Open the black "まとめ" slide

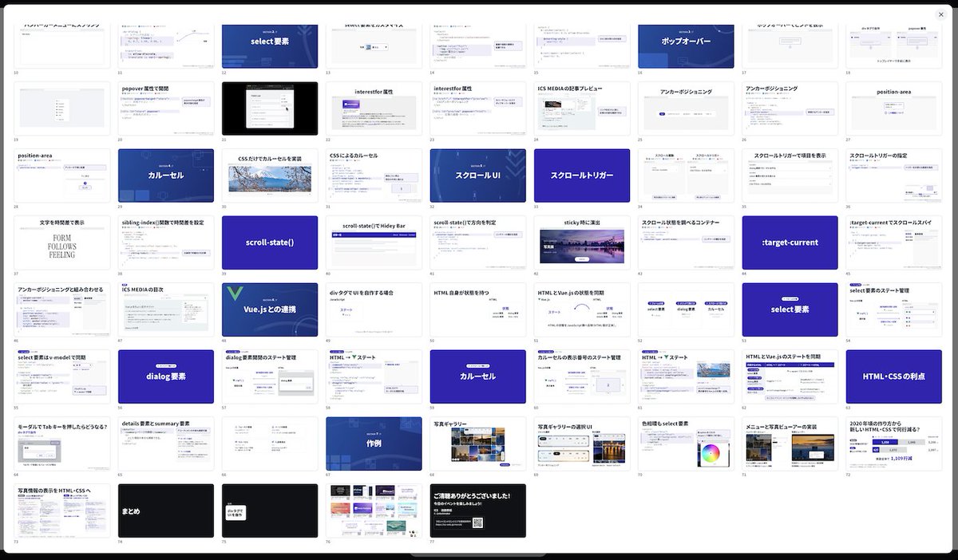coord(166,511)
